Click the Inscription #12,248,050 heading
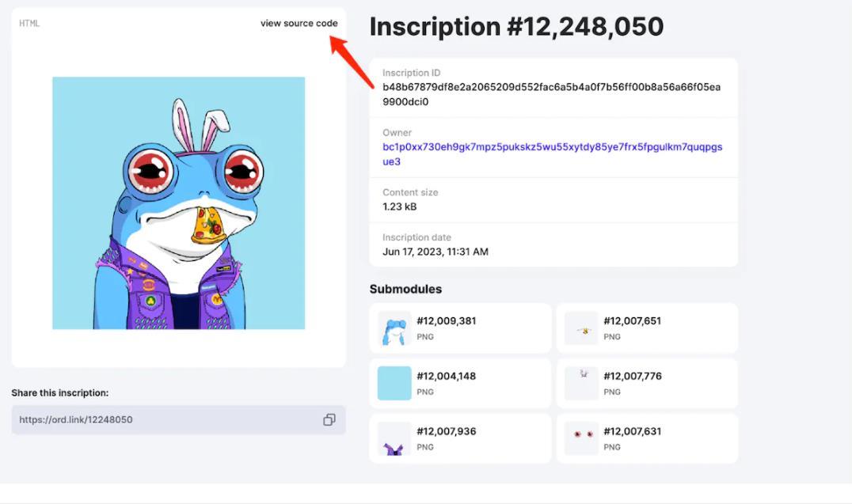The image size is (852, 504). point(516,27)
